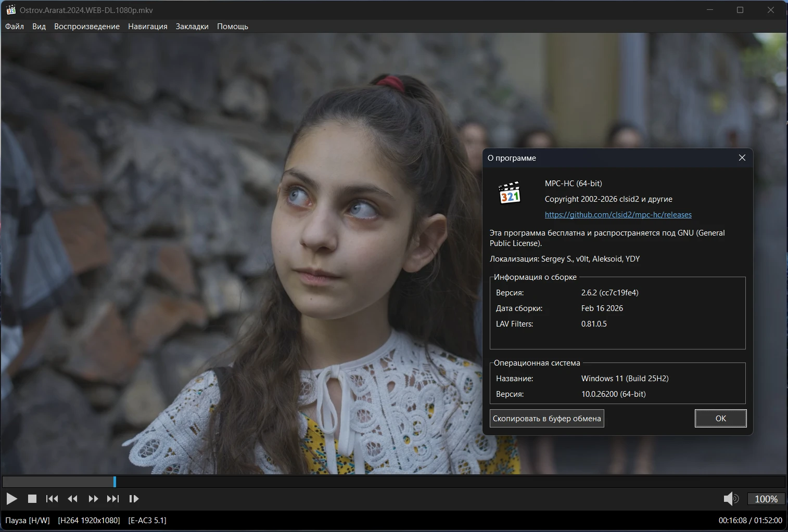Click the MPC-HC 321 logo in dialog
This screenshot has width=788, height=532.
(x=510, y=193)
